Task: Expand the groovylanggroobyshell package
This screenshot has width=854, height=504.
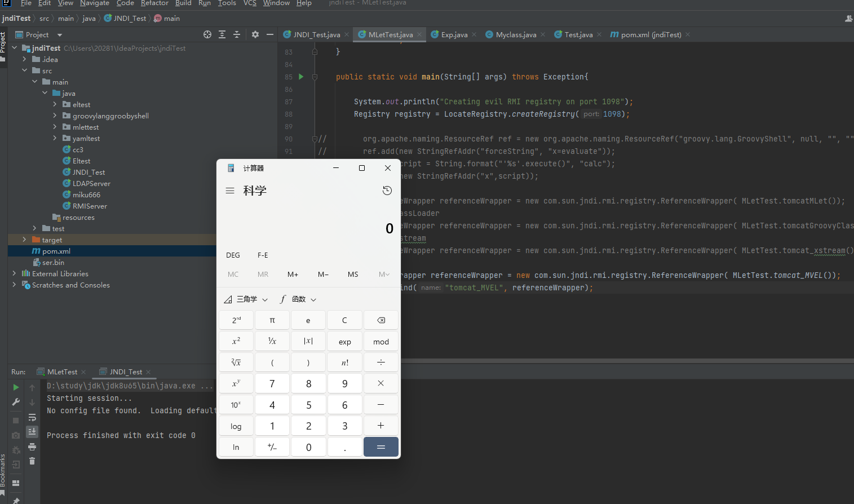Action: [55, 116]
